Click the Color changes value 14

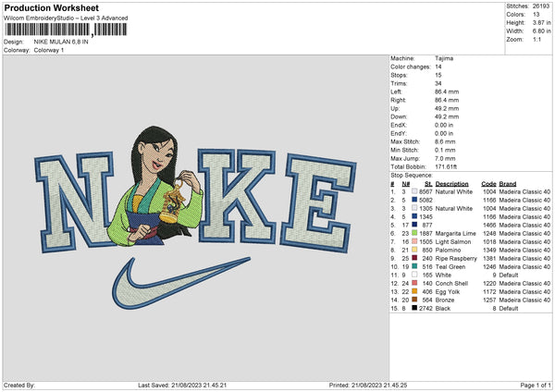438,67
